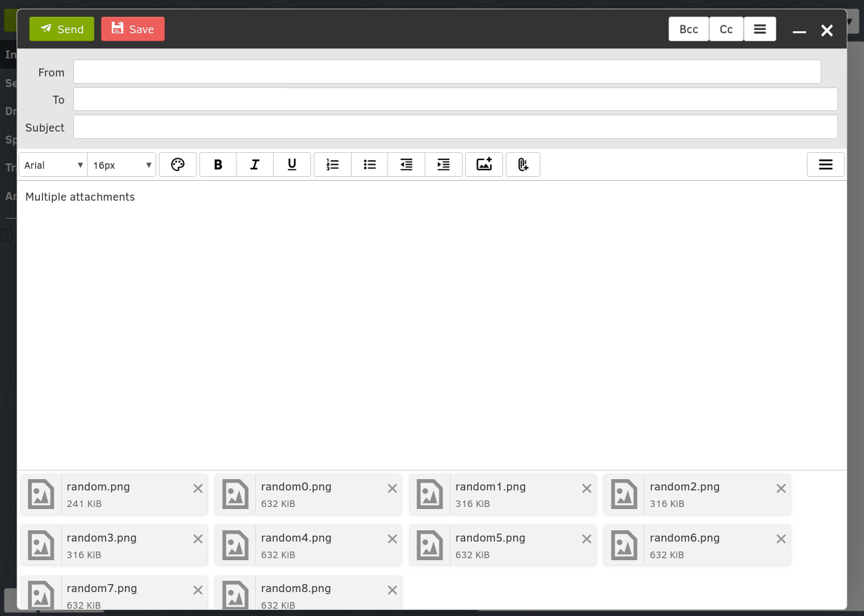Remove the random6.png attachment

pyautogui.click(x=781, y=539)
